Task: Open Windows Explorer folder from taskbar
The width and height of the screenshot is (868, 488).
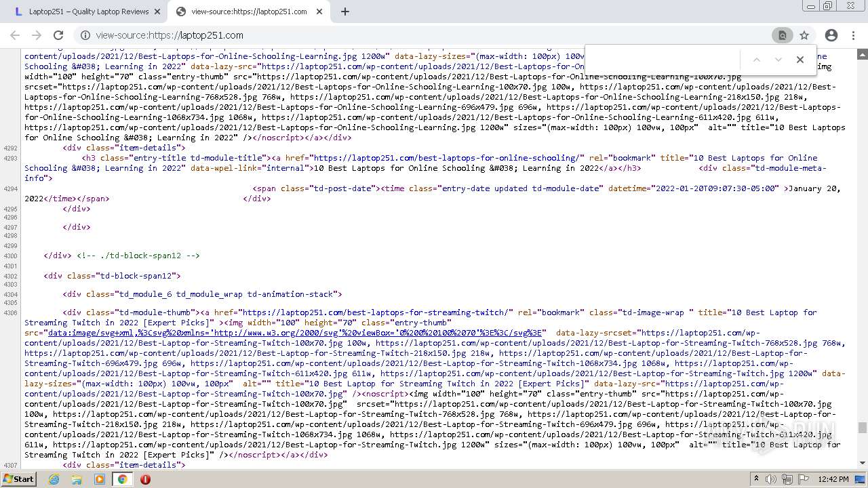Action: point(77,479)
